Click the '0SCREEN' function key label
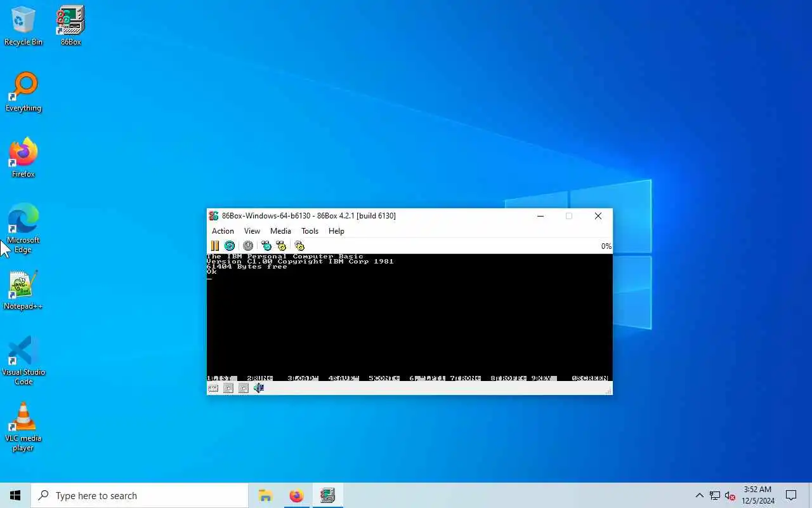 (590, 378)
